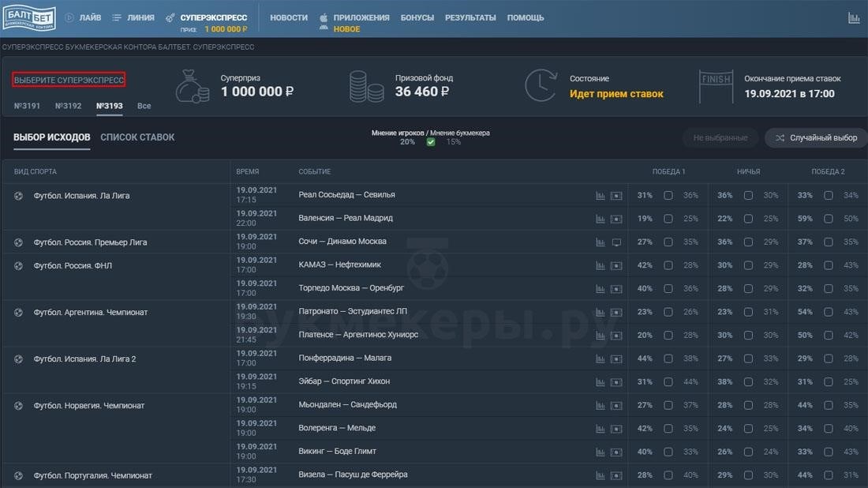Screen dimensions: 868x488
Task: Check Победа 2 for Викинг — Боде Глимт
Action: 828,452
